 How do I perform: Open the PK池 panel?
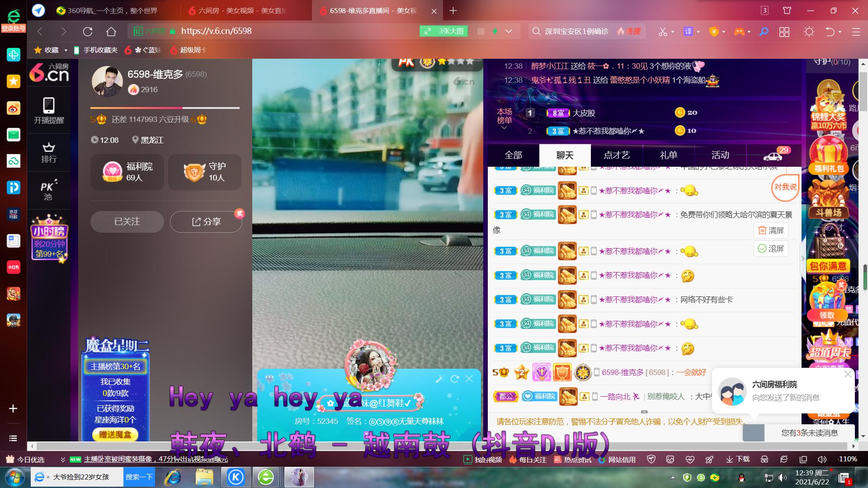click(x=49, y=190)
